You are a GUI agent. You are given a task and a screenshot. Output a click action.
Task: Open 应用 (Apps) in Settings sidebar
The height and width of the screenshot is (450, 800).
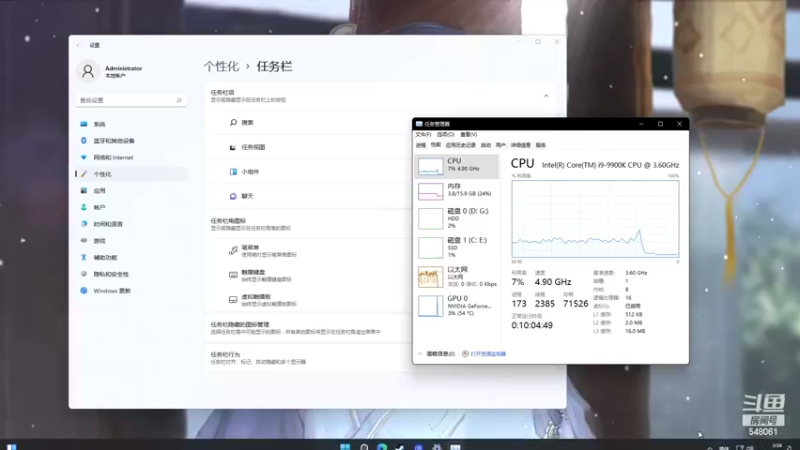point(131,191)
